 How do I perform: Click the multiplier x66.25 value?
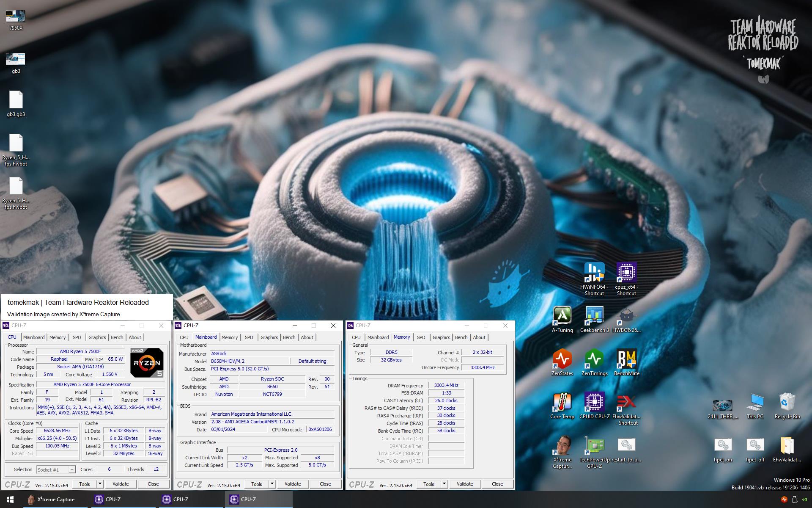tap(57, 438)
